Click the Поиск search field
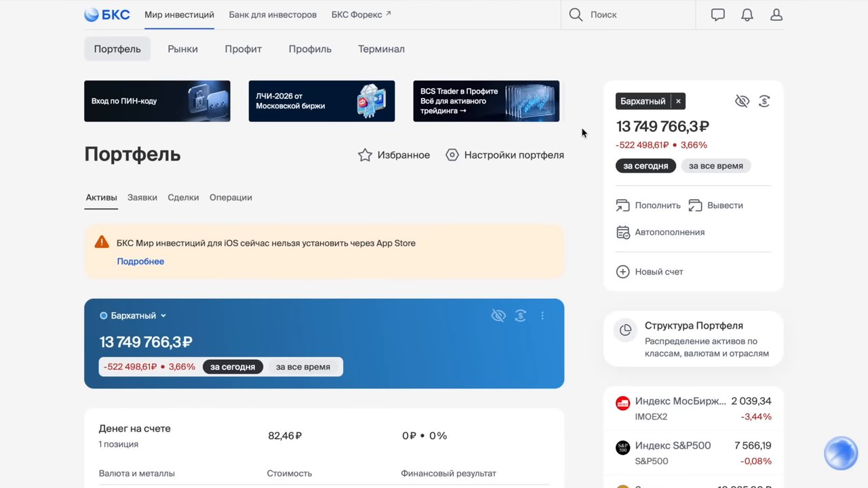Image resolution: width=868 pixels, height=488 pixels. click(x=628, y=14)
